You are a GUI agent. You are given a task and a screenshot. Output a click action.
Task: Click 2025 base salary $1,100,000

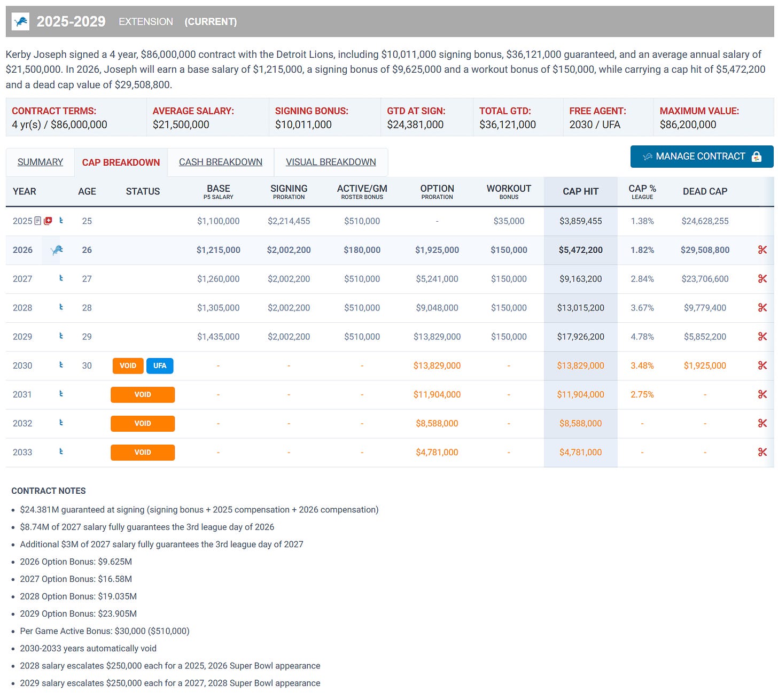pos(218,221)
